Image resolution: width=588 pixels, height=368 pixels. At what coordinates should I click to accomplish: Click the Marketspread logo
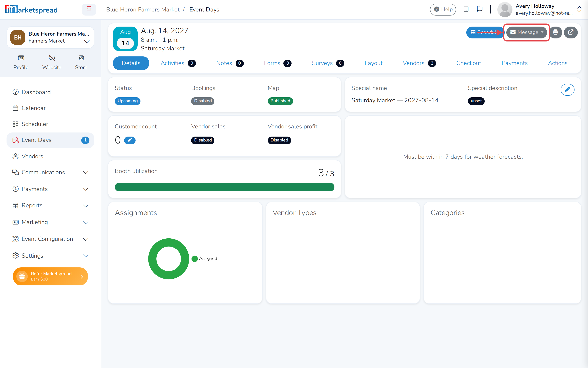(31, 9)
